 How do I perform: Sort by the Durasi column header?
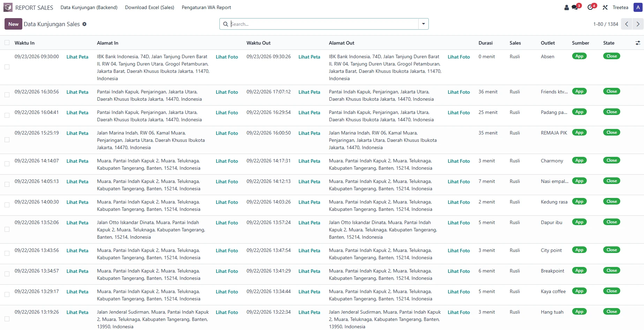click(485, 43)
